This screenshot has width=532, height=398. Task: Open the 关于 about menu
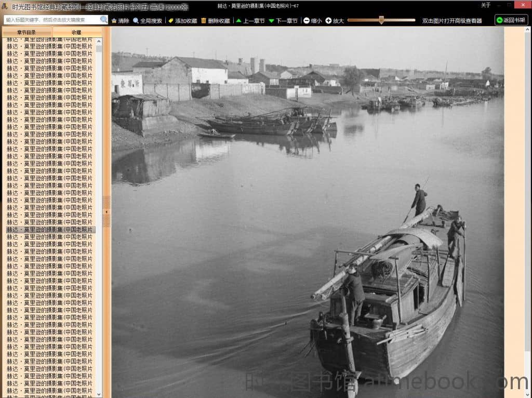pos(486,5)
